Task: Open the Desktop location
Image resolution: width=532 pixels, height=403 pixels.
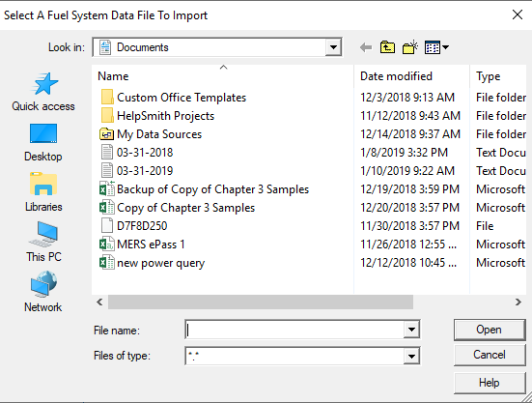Action: 43,143
